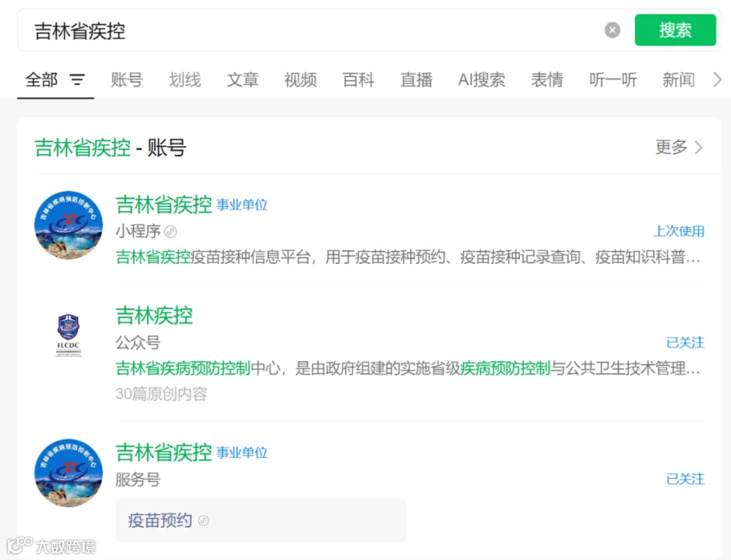Switch to the 听一听 tab
Viewport: 731px width, 560px height.
tap(613, 80)
